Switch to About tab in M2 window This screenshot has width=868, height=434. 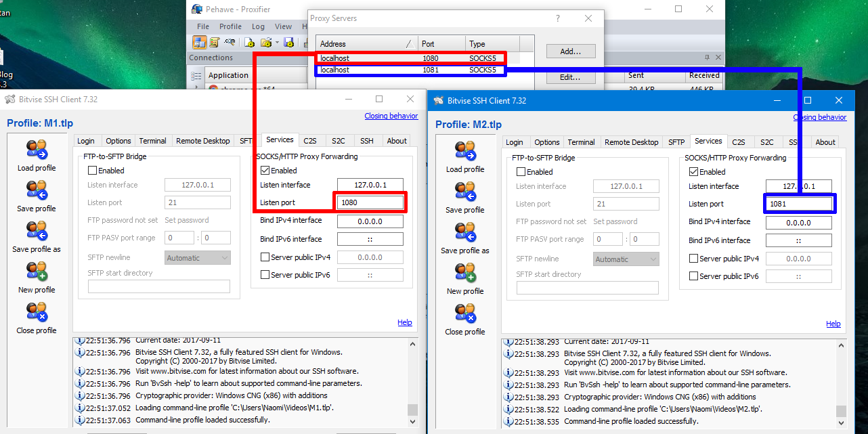click(x=825, y=142)
